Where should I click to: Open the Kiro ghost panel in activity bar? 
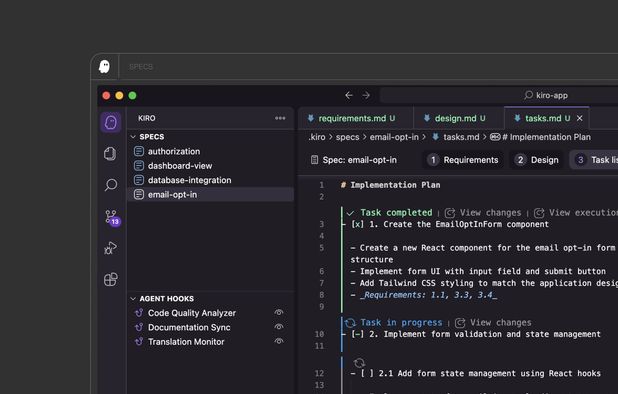(111, 122)
